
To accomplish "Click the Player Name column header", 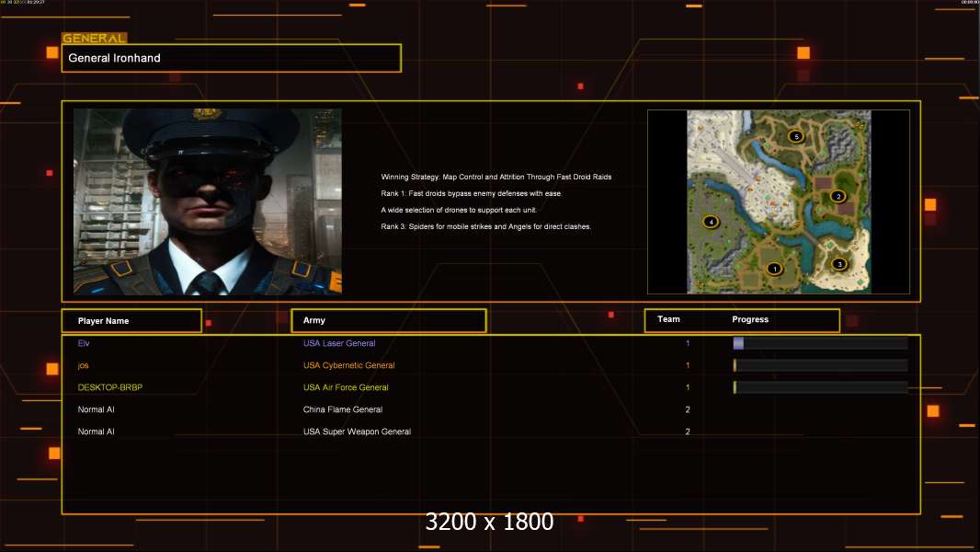I will point(131,321).
